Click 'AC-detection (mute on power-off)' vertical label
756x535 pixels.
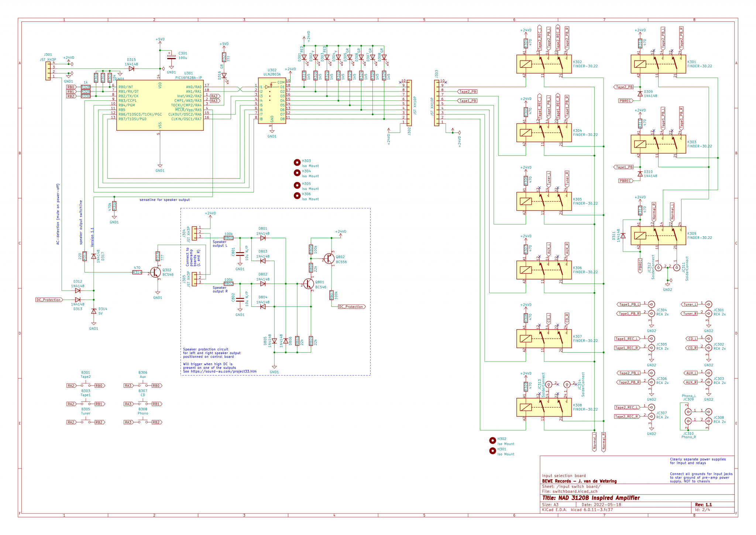pyautogui.click(x=58, y=214)
